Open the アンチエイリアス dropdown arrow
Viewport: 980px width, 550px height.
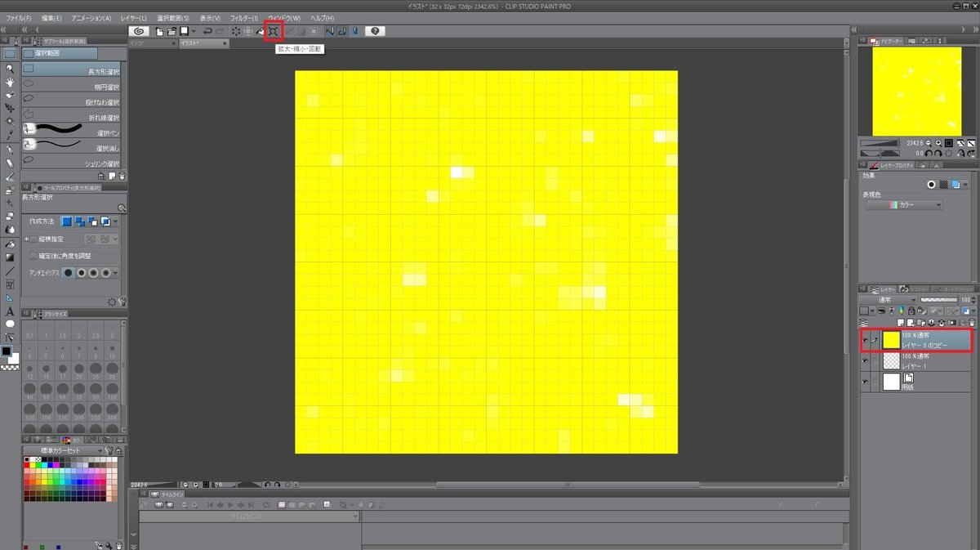tap(116, 273)
